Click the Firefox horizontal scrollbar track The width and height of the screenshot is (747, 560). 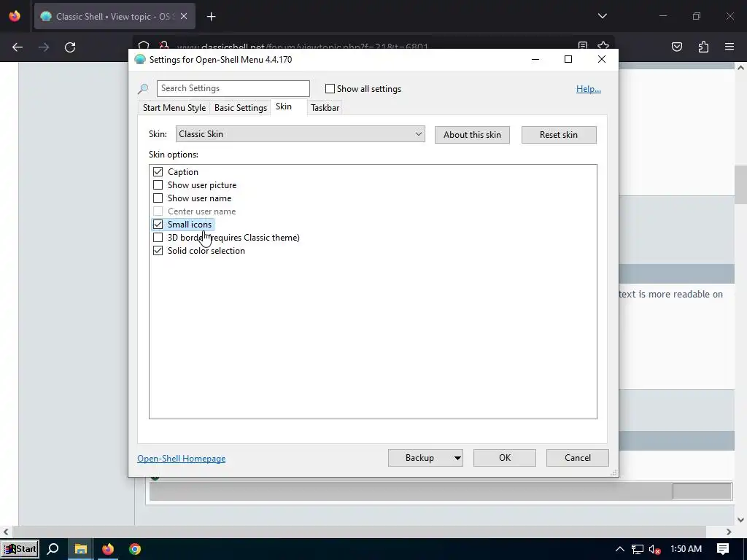367,532
